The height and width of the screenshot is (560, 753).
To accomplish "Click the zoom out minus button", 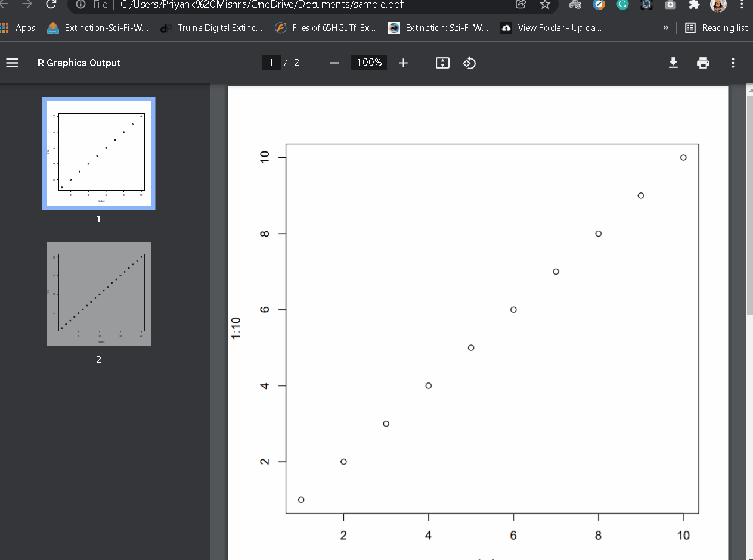I will point(334,63).
